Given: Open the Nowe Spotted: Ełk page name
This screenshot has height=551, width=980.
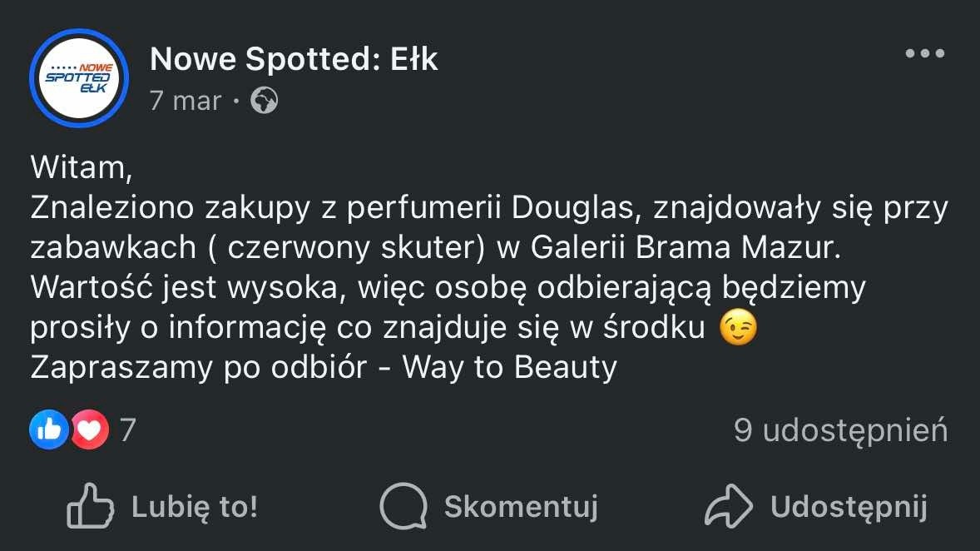Looking at the screenshot, I should pyautogui.click(x=294, y=59).
